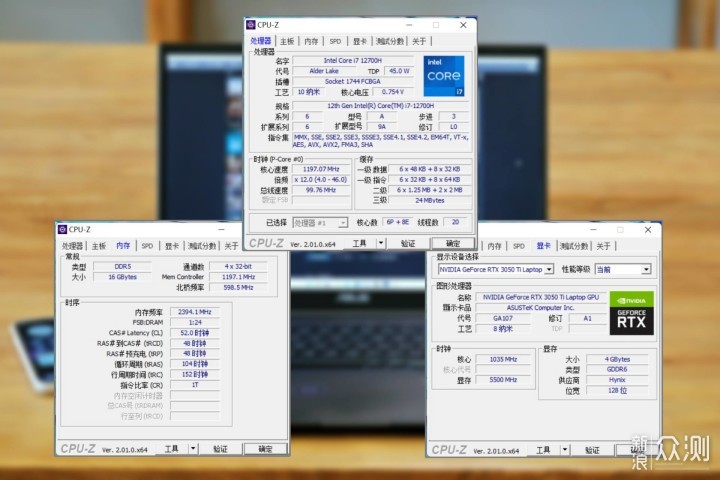Click the 24 MBytes level 3 cache value
The width and height of the screenshot is (720, 480).
430,200
